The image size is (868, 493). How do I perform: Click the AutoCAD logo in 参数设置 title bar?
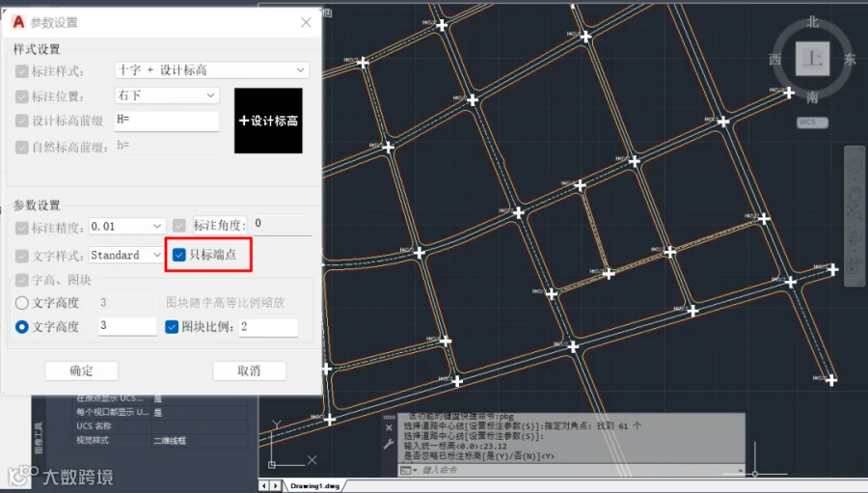[x=18, y=22]
